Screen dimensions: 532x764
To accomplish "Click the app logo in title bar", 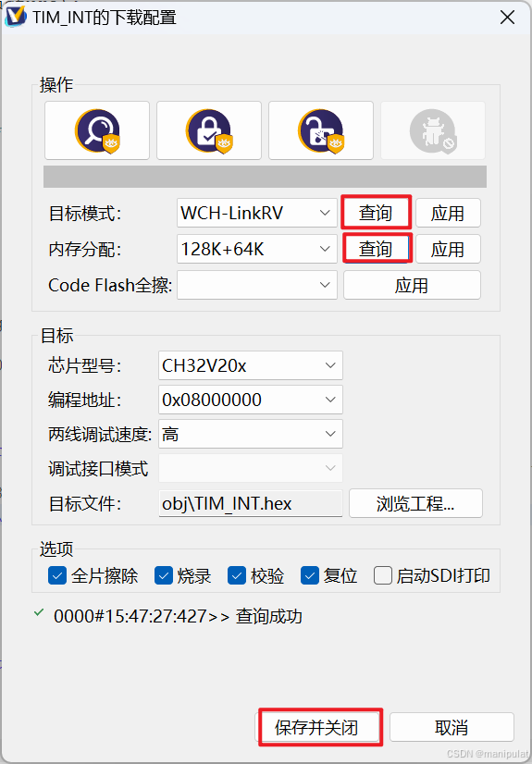I will [15, 18].
